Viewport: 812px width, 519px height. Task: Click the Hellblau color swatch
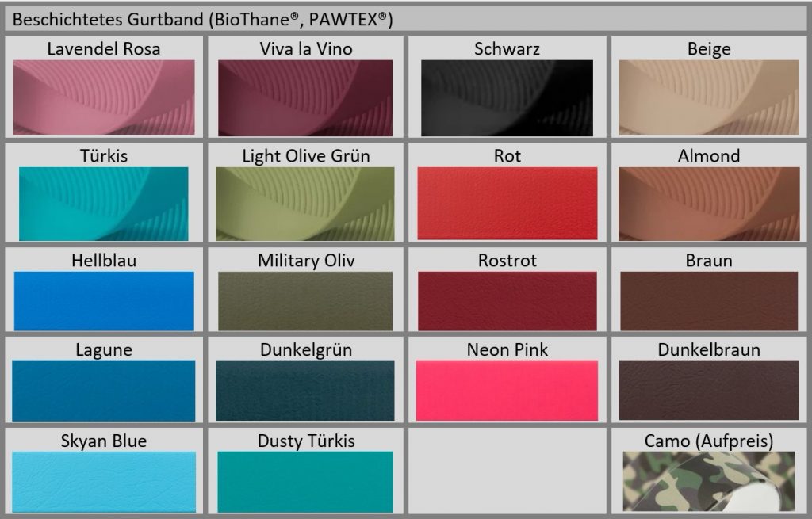point(103,301)
